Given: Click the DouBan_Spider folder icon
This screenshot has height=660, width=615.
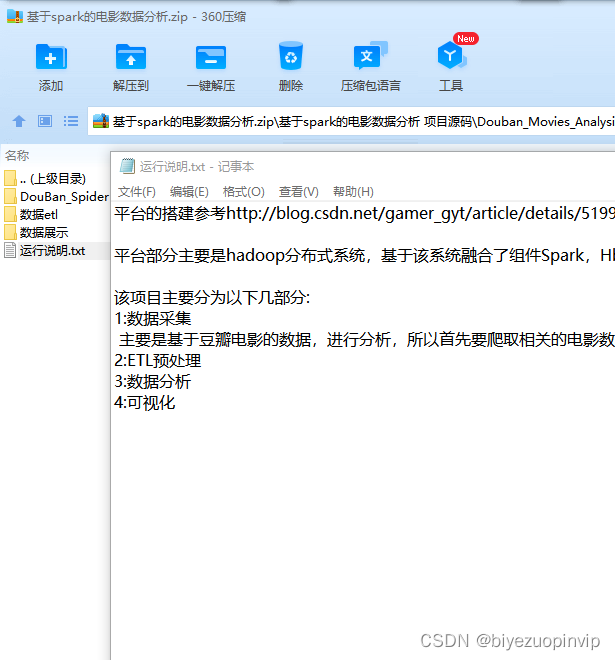Looking at the screenshot, I should point(11,196).
